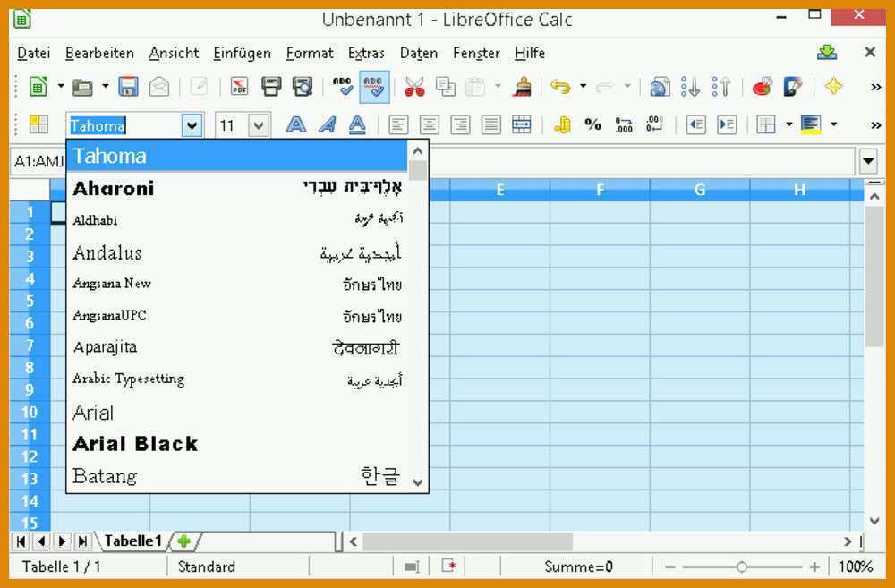Toggle italic text formatting
This screenshot has width=895, height=588.
327,124
